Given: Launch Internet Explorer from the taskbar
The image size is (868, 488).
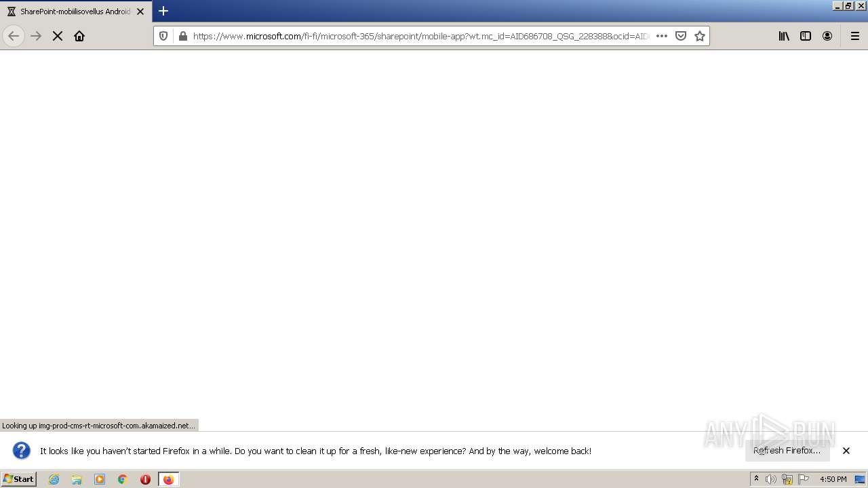Looking at the screenshot, I should click(54, 479).
